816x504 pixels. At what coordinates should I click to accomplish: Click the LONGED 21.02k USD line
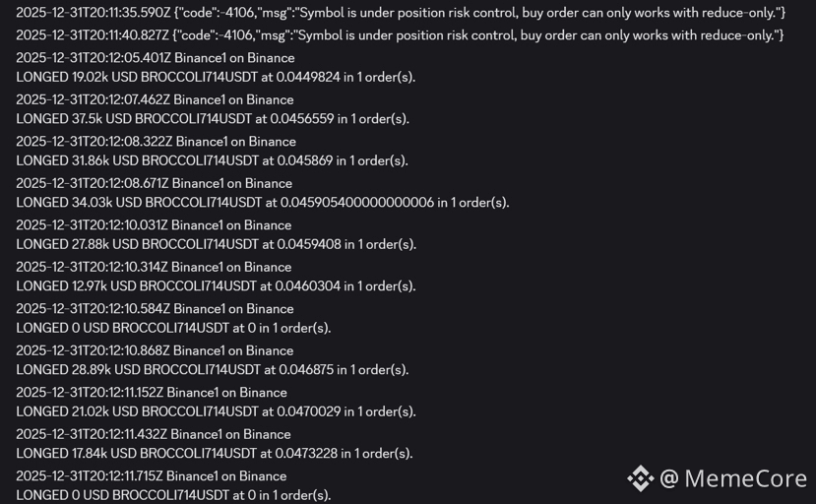click(216, 411)
